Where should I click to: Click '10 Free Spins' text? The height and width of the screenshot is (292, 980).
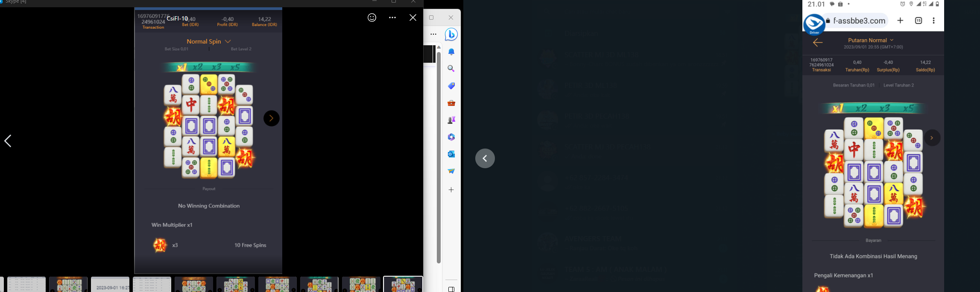(250, 245)
